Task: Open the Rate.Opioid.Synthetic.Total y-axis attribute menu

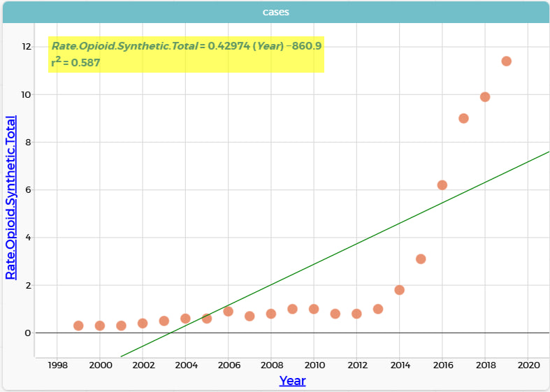Action: pos(11,198)
